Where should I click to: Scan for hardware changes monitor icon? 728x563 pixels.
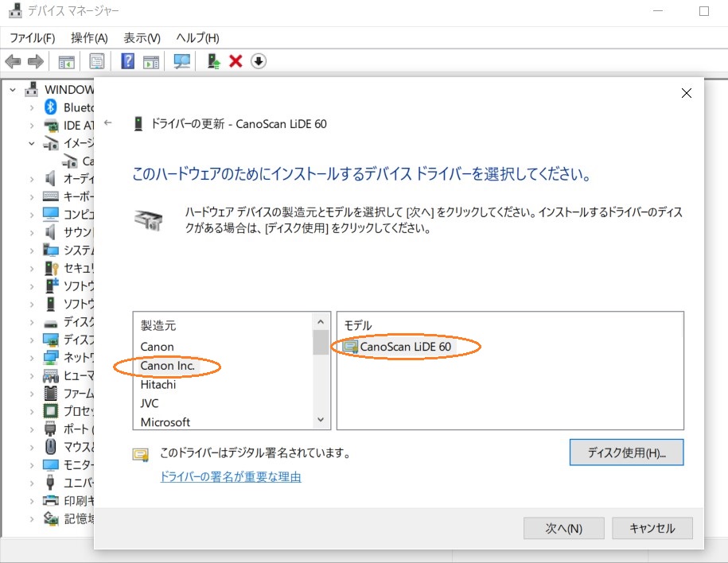pos(181,61)
